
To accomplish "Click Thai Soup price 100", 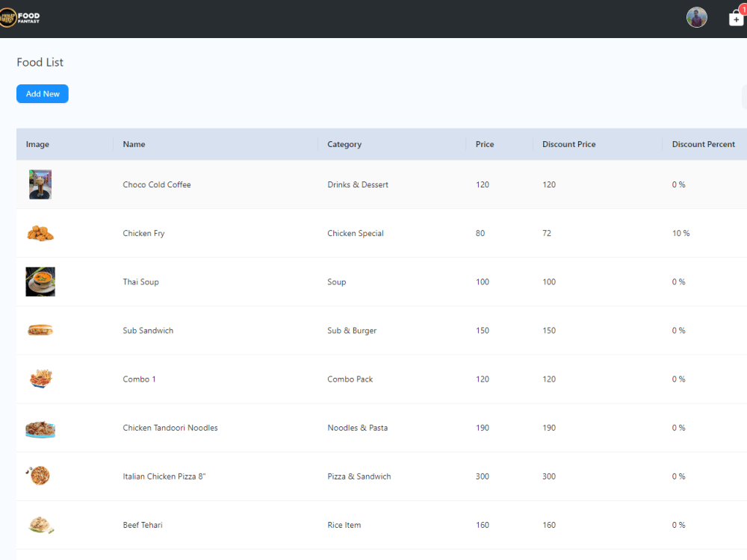I will pyautogui.click(x=482, y=282).
